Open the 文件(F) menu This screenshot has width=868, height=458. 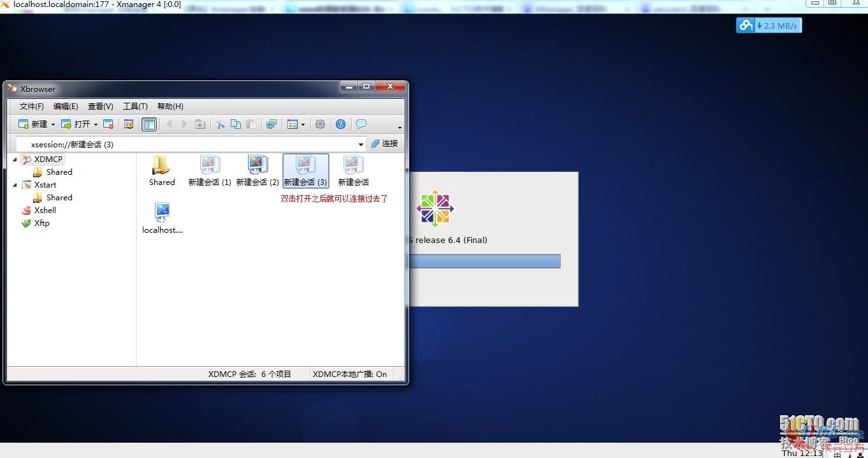[32, 107]
